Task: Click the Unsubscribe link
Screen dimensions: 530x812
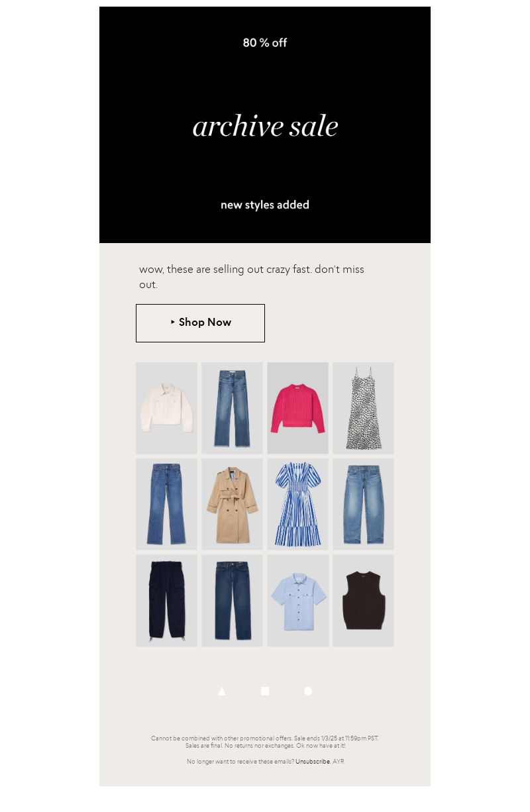Action: [x=313, y=762]
